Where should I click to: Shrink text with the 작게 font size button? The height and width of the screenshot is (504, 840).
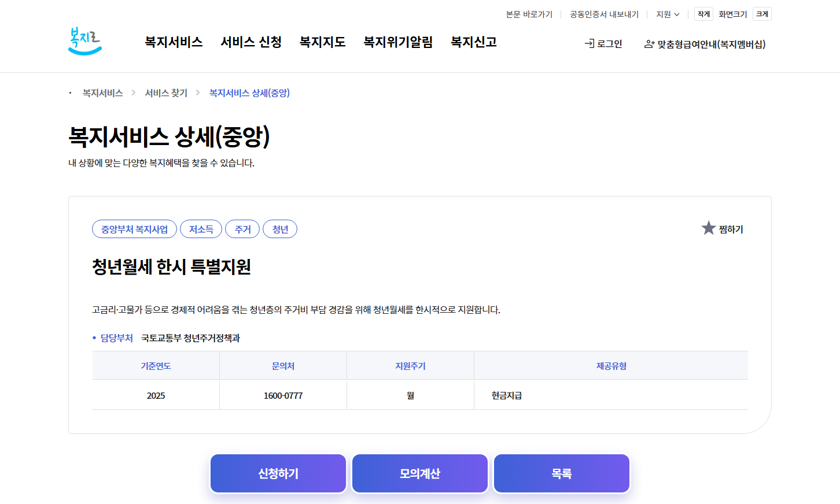click(703, 14)
